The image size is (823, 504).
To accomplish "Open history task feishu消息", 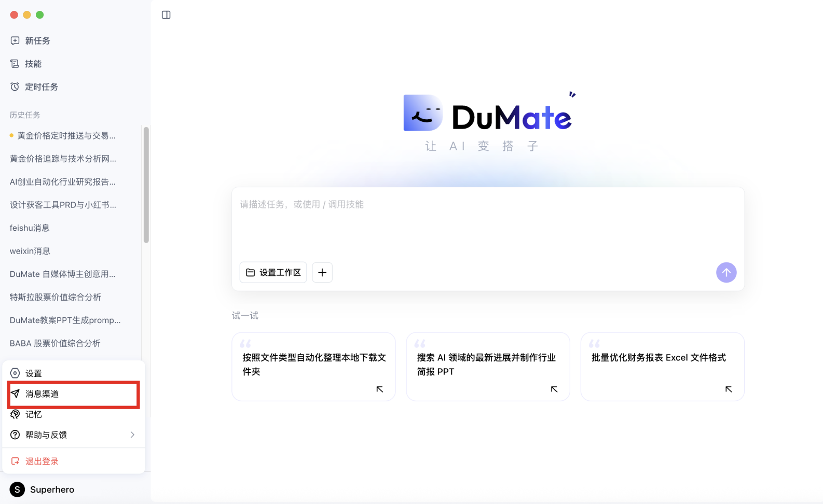I will click(30, 228).
